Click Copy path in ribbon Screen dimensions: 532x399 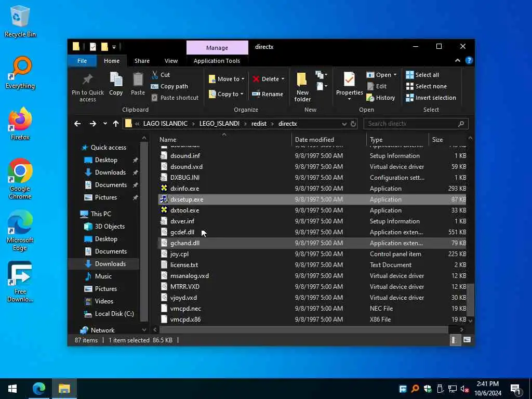(169, 86)
